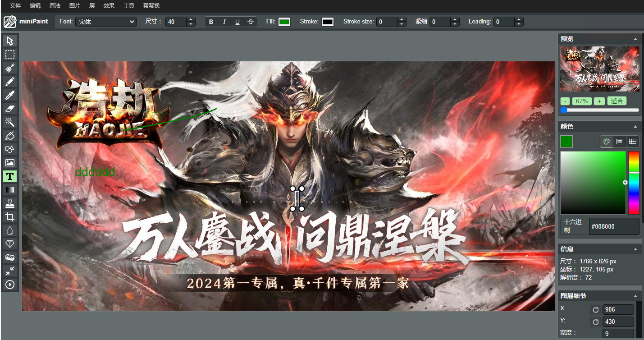Click the zoom in plus button
Viewport: 644px width, 340px height.
(599, 101)
